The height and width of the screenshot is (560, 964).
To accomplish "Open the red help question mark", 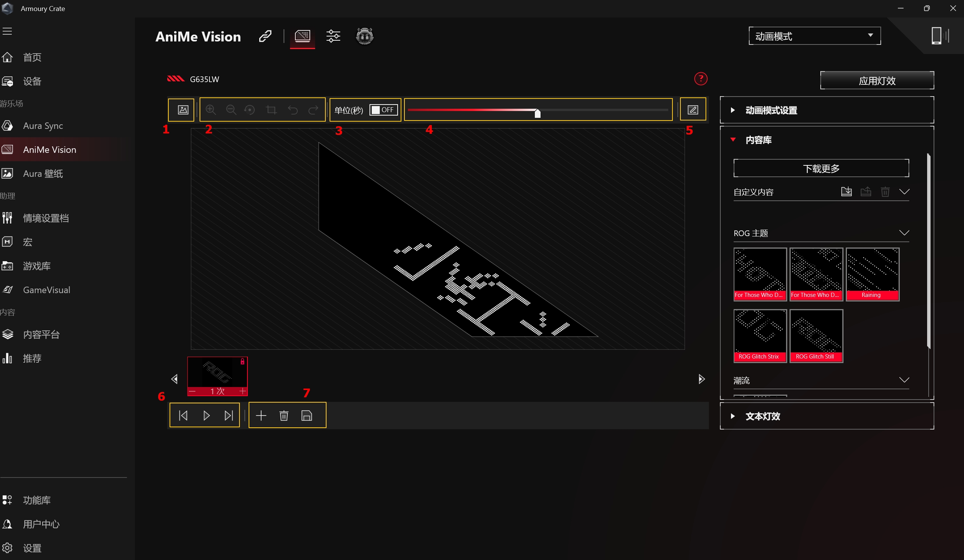I will click(701, 79).
